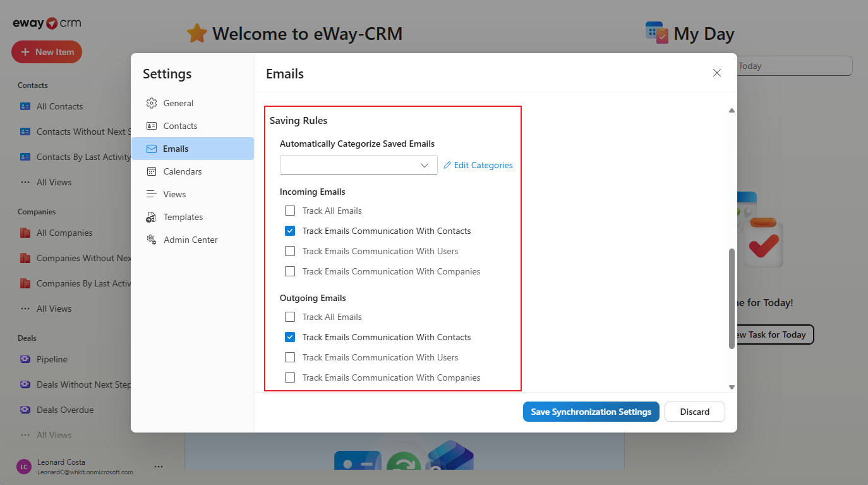The height and width of the screenshot is (485, 868).
Task: Click the New Item button
Action: coord(47,52)
